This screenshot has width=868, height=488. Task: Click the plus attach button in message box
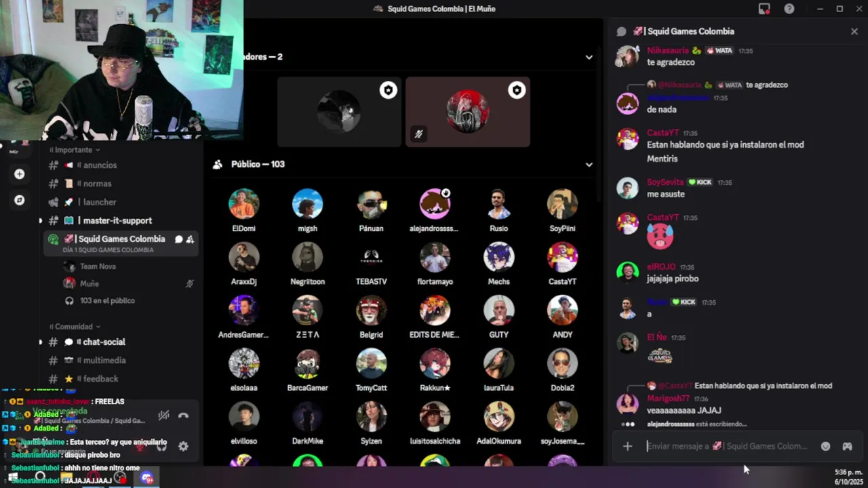[x=627, y=446]
